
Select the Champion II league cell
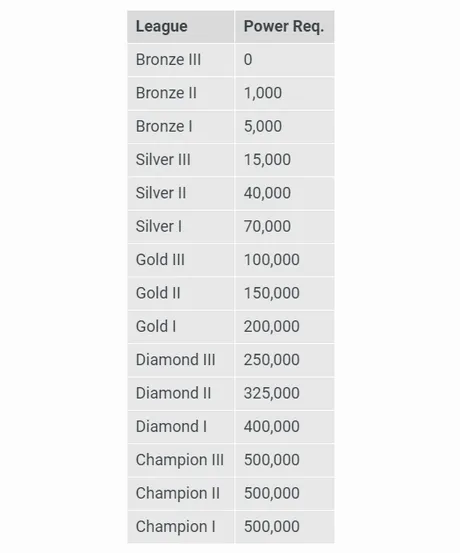(181, 493)
